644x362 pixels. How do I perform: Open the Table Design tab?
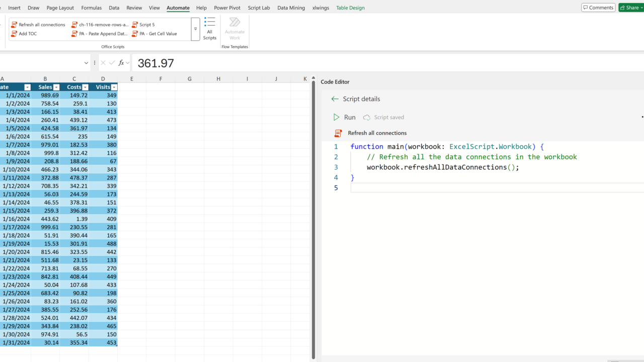pyautogui.click(x=350, y=8)
